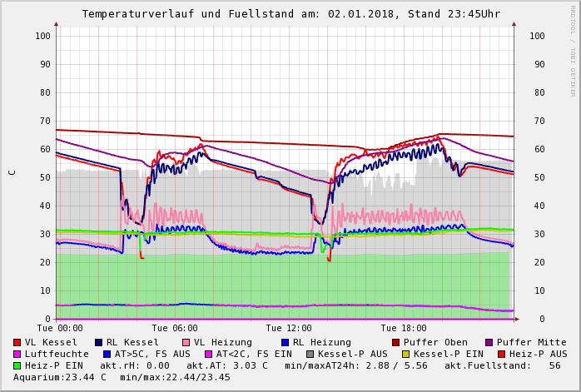Select the green Heiz-P EIN legend swatch
The image size is (581, 392).
17,365
